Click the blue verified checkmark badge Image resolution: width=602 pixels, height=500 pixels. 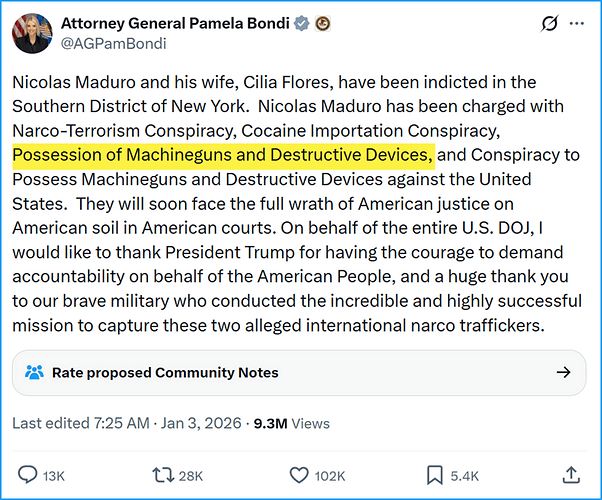click(299, 23)
